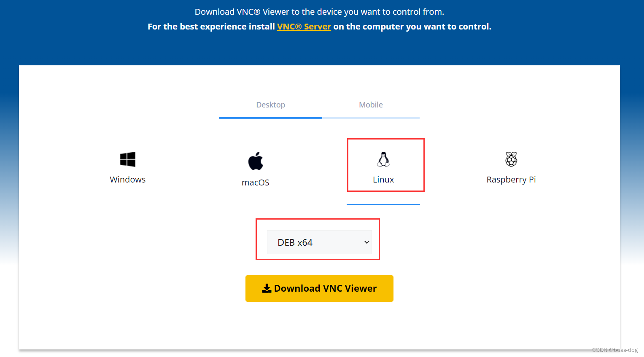Image resolution: width=644 pixels, height=357 pixels.
Task: Click the "Download VNC® Viewer to the device" heading
Action: tap(319, 12)
